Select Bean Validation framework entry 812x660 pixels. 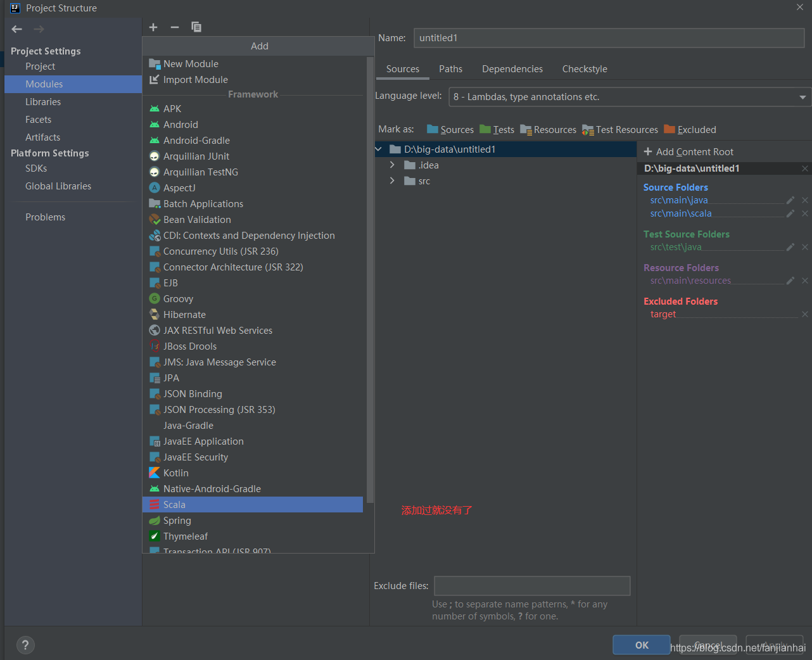(253, 220)
